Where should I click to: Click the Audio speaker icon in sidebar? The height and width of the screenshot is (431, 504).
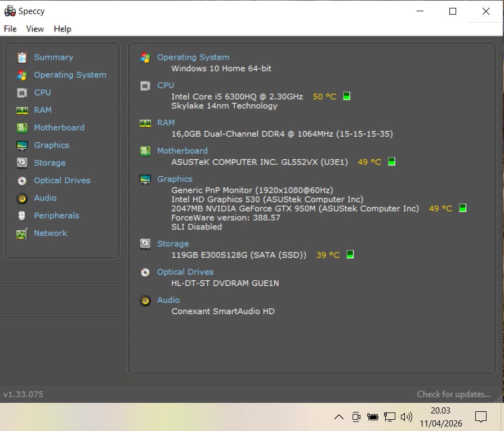[22, 199]
